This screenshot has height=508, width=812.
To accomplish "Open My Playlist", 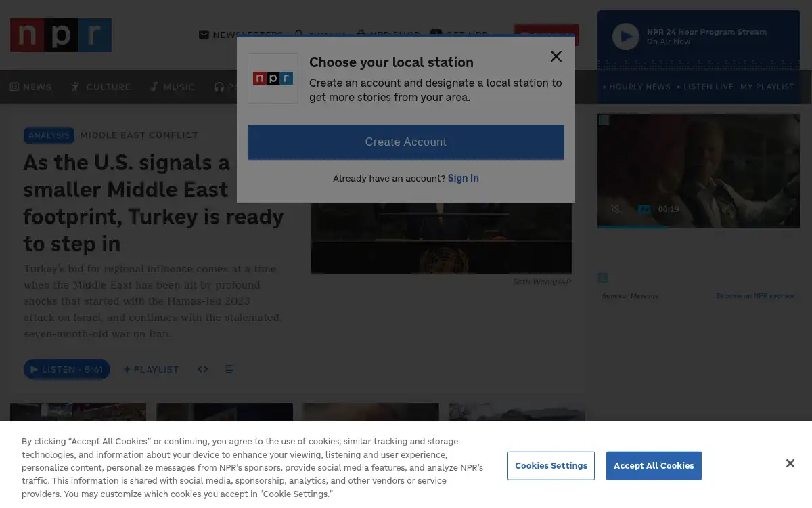I will pyautogui.click(x=767, y=87).
